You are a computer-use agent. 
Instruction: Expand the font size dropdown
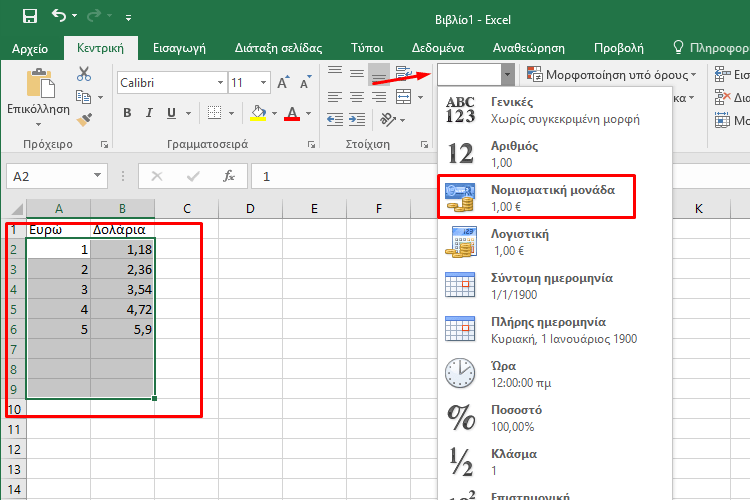coord(264,82)
